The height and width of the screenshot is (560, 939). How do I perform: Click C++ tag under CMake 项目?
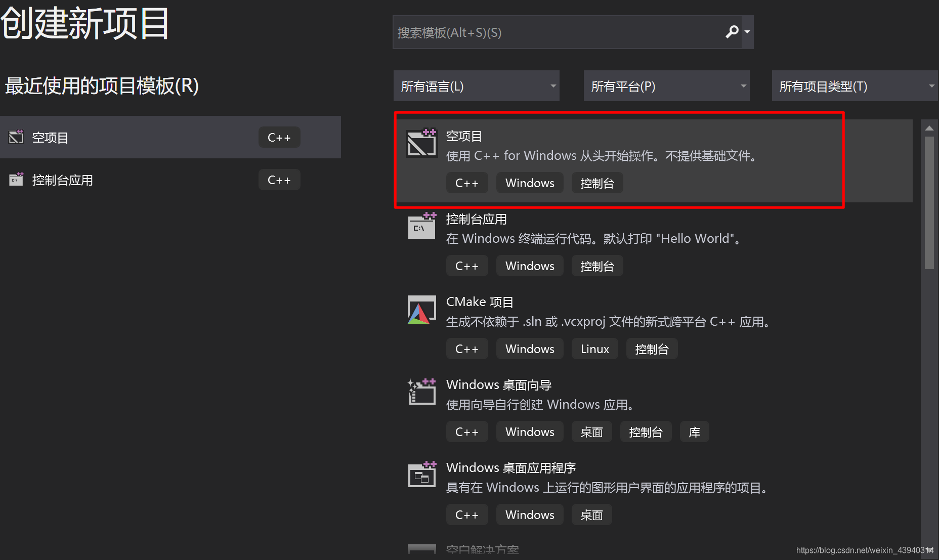(x=467, y=349)
